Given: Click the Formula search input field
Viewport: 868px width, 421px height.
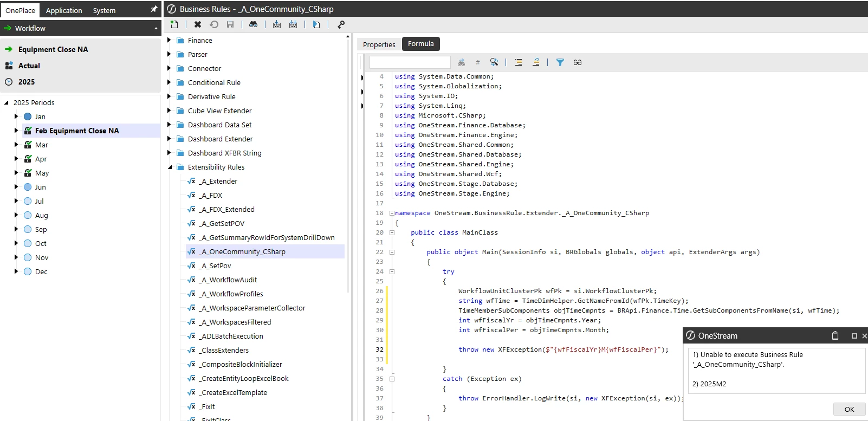Looking at the screenshot, I should (x=410, y=62).
